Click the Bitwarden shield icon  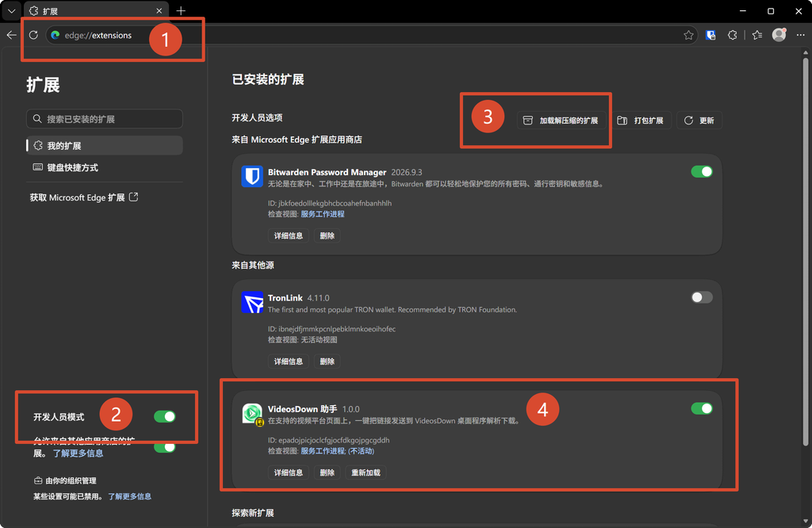click(252, 177)
